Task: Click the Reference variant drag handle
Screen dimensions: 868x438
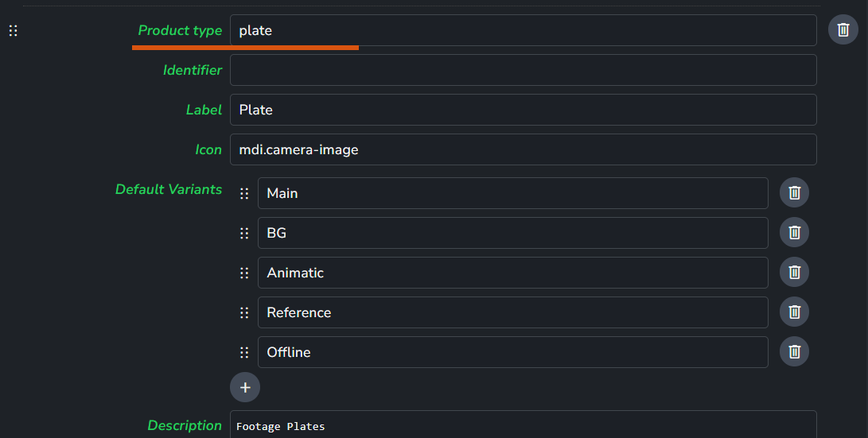Action: (244, 312)
